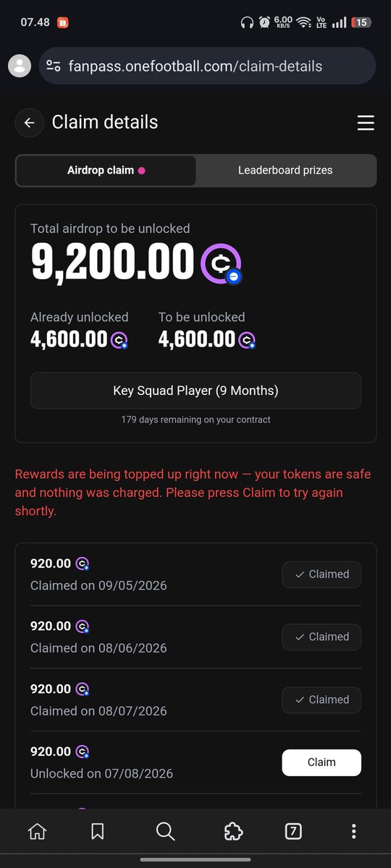Edit the fanpass.onefootball.com address field
The image size is (391, 868).
point(207,66)
